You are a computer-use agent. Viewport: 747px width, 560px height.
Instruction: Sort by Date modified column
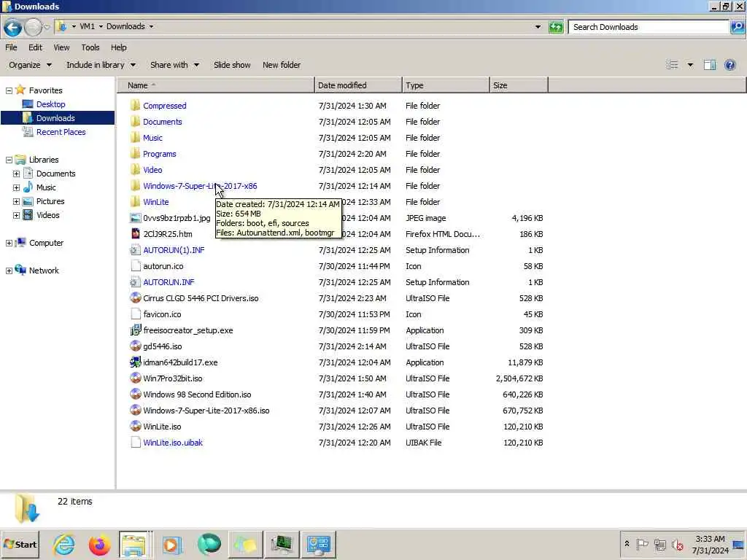pyautogui.click(x=358, y=85)
